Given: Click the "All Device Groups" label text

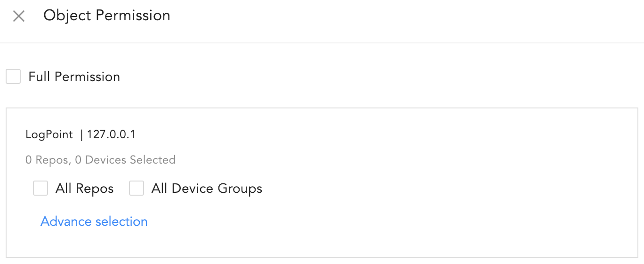Looking at the screenshot, I should 207,189.
